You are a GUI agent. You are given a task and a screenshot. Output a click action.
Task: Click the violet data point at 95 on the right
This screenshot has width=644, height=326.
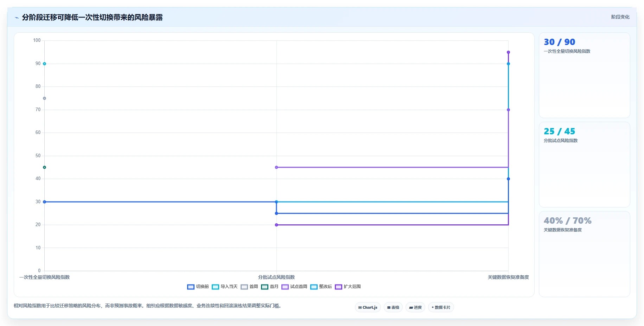point(508,52)
